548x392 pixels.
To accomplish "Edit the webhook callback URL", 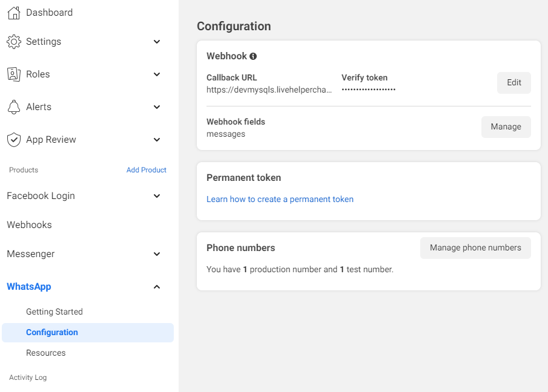I will coord(513,83).
